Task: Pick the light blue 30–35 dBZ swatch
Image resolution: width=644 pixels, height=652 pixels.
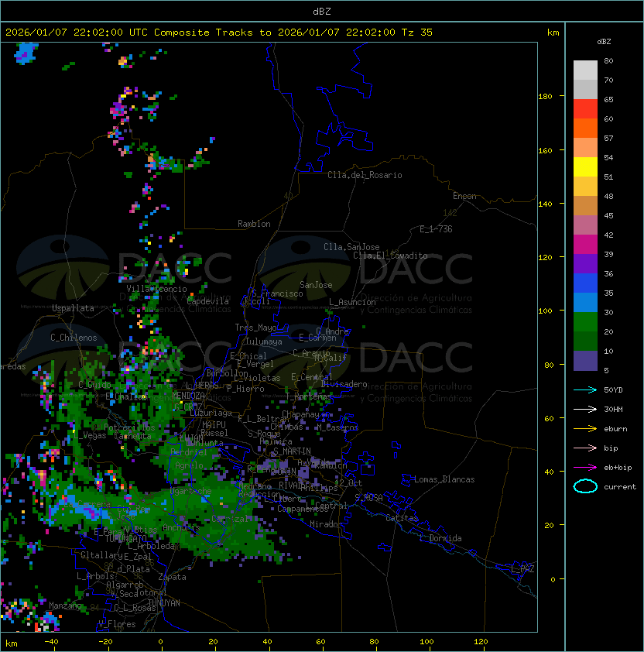Action: pos(585,302)
